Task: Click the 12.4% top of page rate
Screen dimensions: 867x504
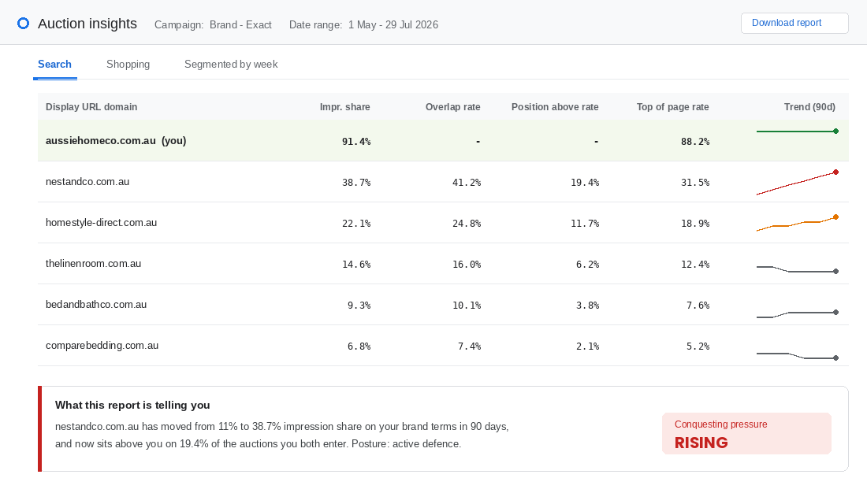Action: click(695, 264)
